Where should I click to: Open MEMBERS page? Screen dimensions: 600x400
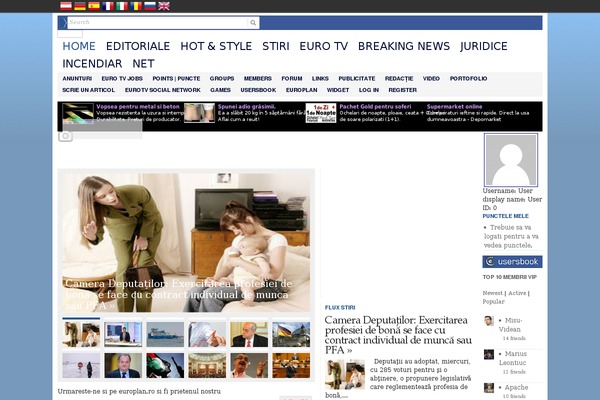coord(258,78)
